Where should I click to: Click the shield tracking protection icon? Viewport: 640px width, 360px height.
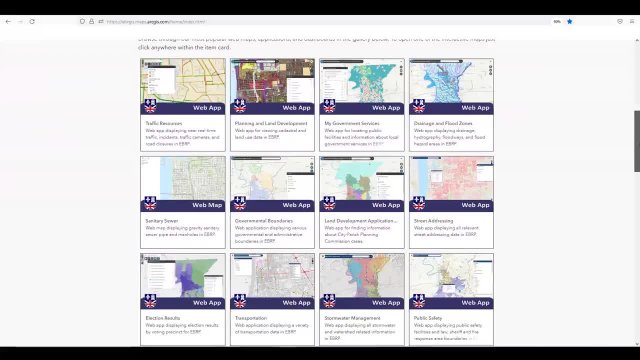pyautogui.click(x=82, y=22)
